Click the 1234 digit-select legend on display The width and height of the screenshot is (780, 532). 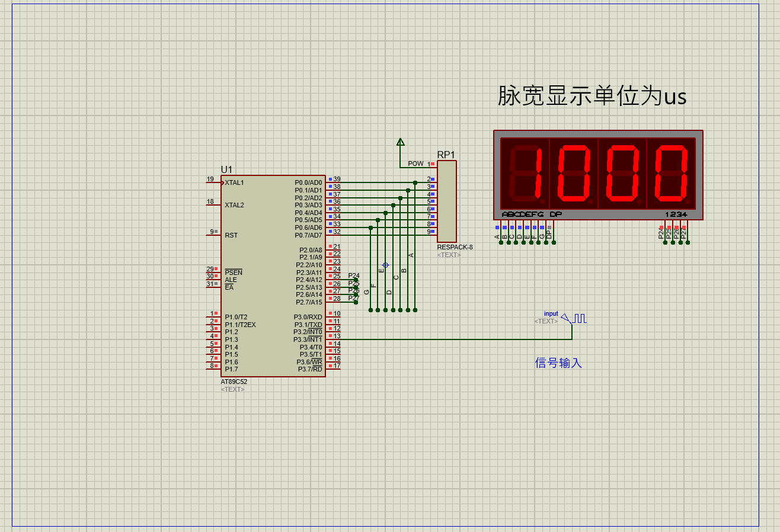click(676, 214)
